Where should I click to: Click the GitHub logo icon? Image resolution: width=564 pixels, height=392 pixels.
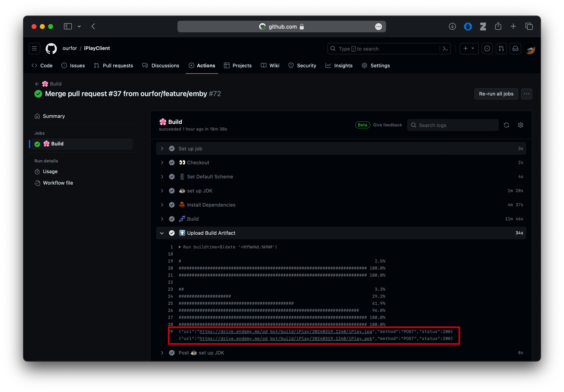point(51,48)
